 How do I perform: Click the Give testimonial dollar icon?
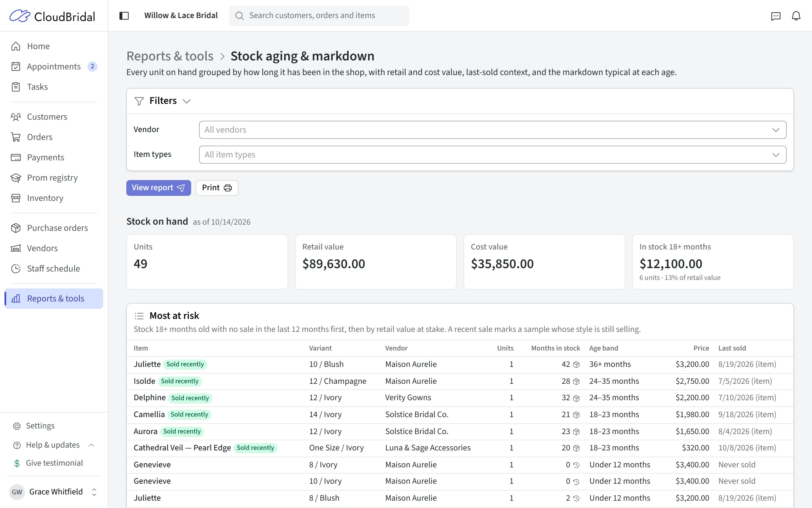(17, 463)
